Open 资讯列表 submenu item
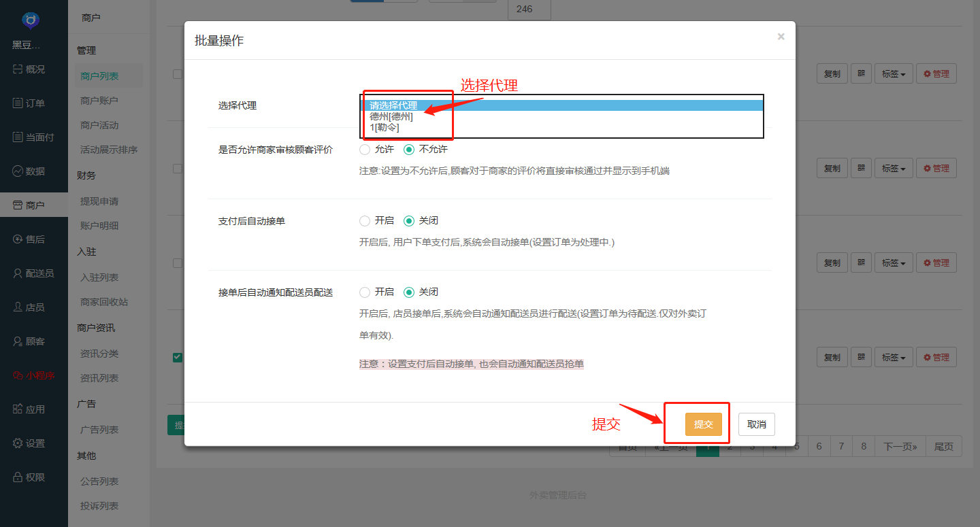This screenshot has width=980, height=527. tap(99, 378)
